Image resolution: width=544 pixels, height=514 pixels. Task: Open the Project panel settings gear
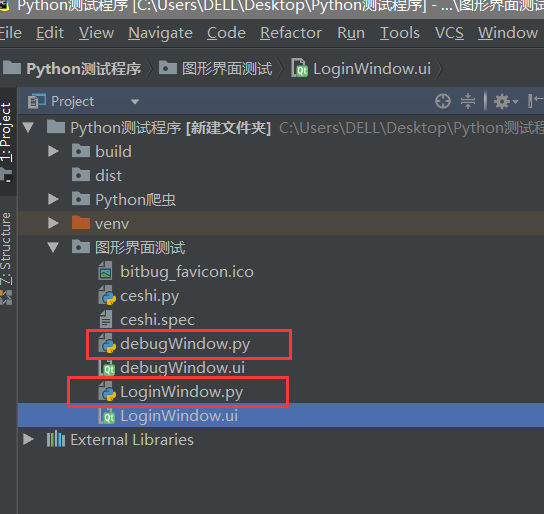(505, 102)
